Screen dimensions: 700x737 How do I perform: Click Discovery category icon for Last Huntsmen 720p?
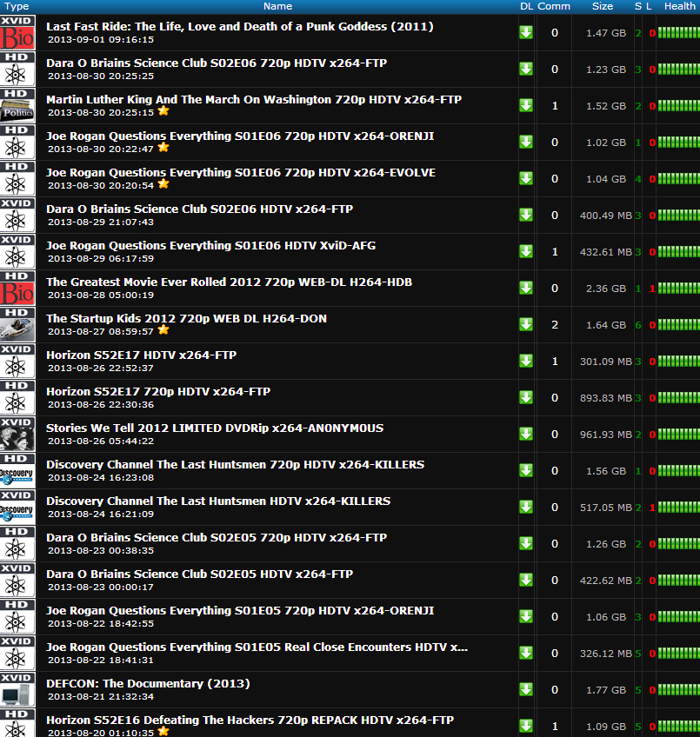(17, 470)
